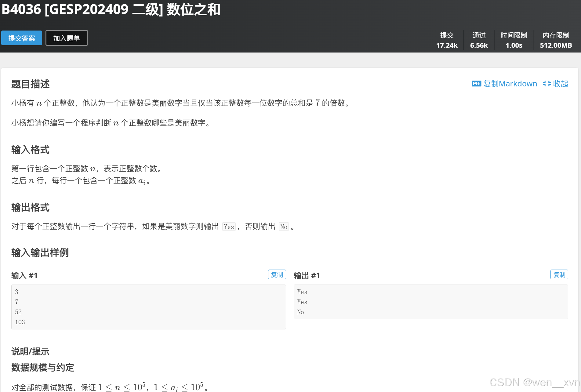Click the Yes code tag in 输出格式
Screen dimensions: 581x392
229,227
